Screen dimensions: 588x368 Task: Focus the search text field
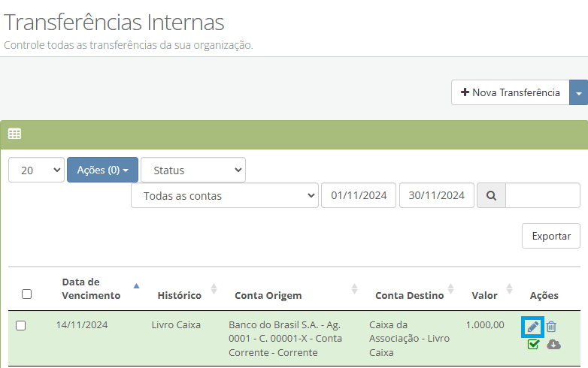click(x=543, y=195)
